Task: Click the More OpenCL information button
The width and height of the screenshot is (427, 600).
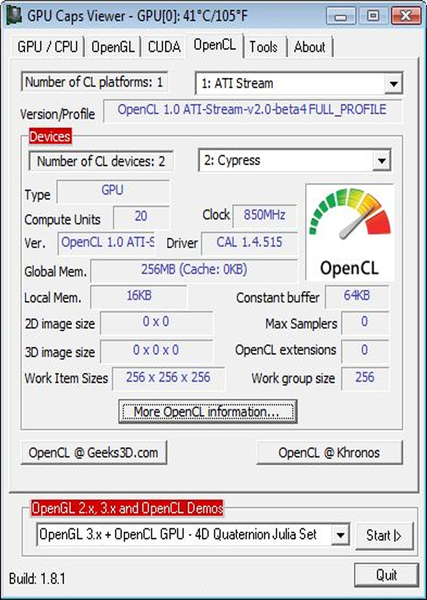Action: (208, 412)
